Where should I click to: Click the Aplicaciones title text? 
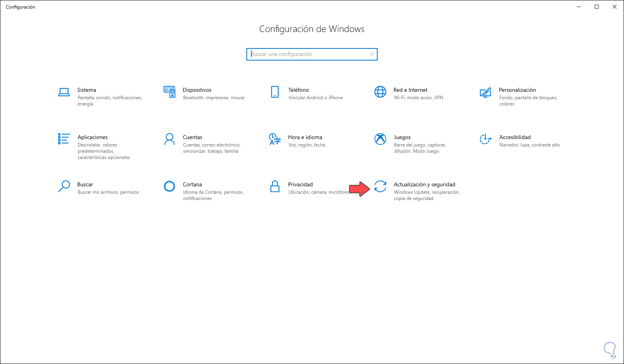tap(93, 137)
